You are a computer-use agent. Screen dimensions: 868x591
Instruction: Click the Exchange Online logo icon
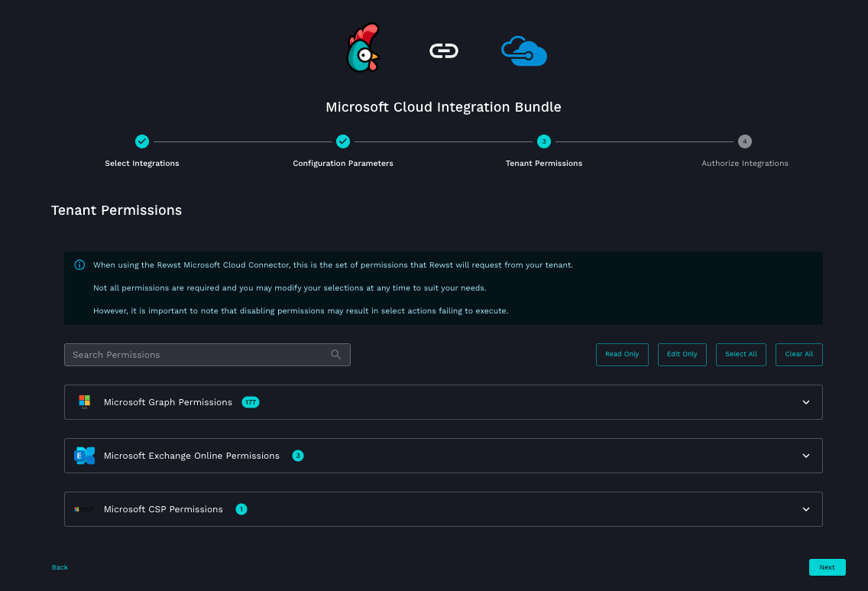pos(84,456)
